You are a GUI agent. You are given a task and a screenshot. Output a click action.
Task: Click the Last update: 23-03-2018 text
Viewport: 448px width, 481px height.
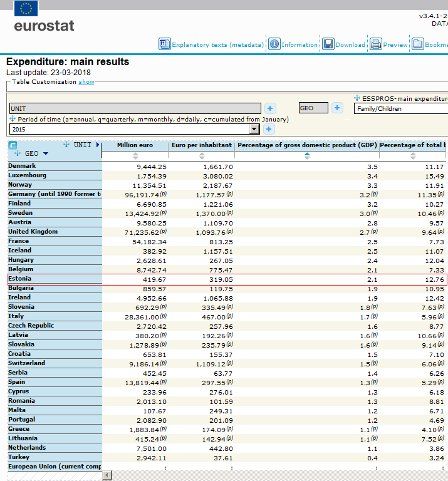point(48,73)
